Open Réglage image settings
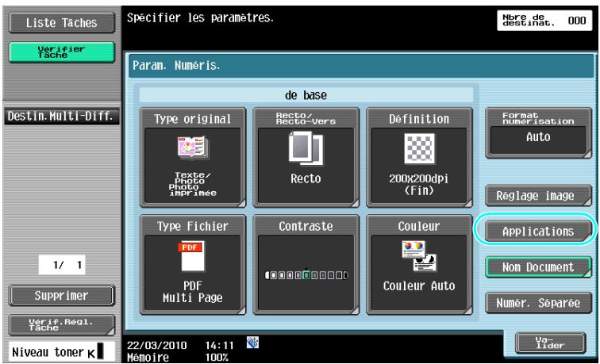 (x=538, y=195)
